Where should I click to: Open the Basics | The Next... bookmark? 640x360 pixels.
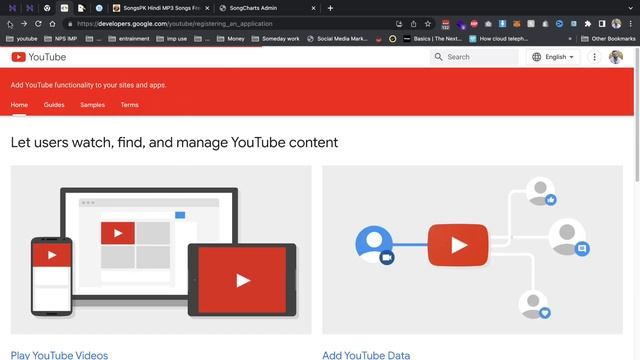[x=433, y=39]
